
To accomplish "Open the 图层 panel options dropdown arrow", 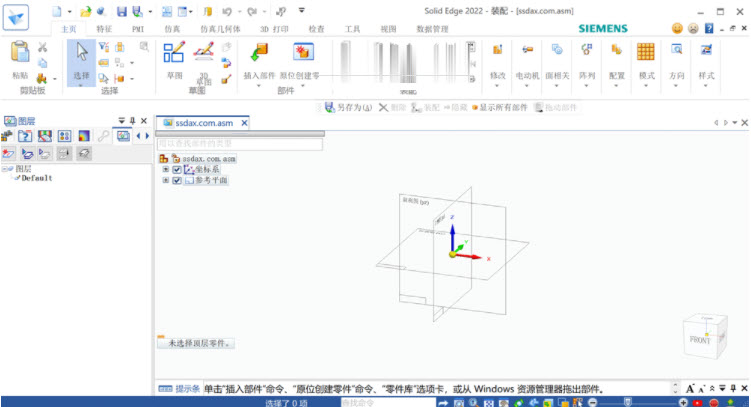I will (122, 121).
